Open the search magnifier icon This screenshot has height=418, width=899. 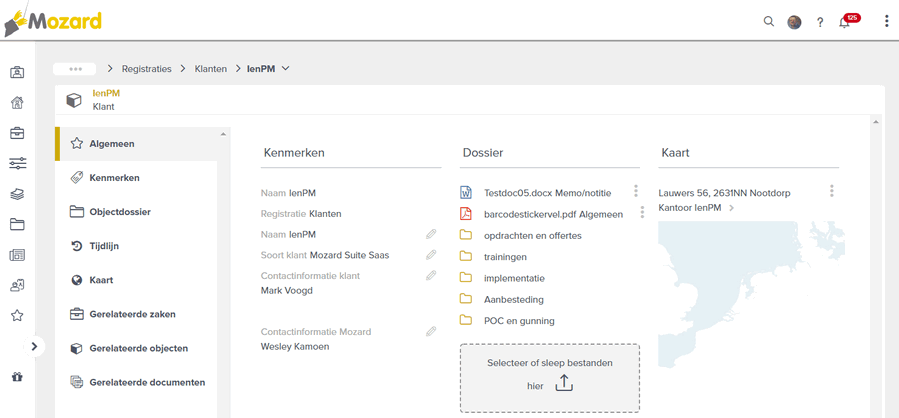tap(769, 22)
